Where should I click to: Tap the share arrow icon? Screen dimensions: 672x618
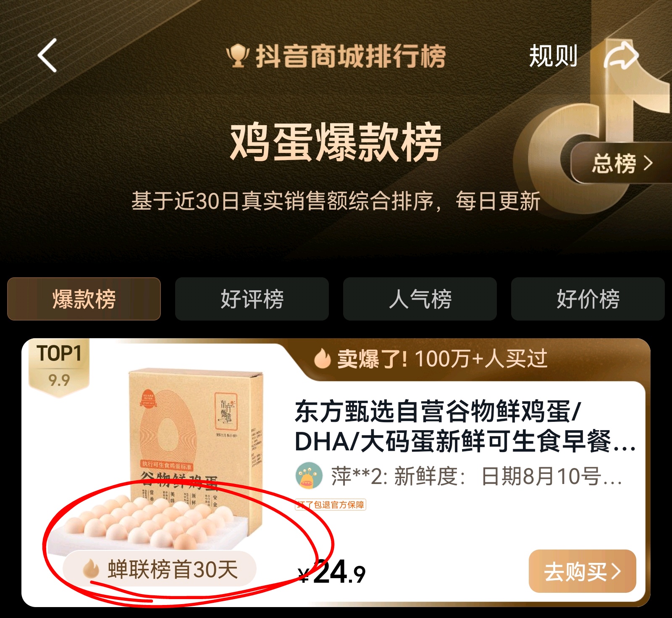(x=621, y=55)
